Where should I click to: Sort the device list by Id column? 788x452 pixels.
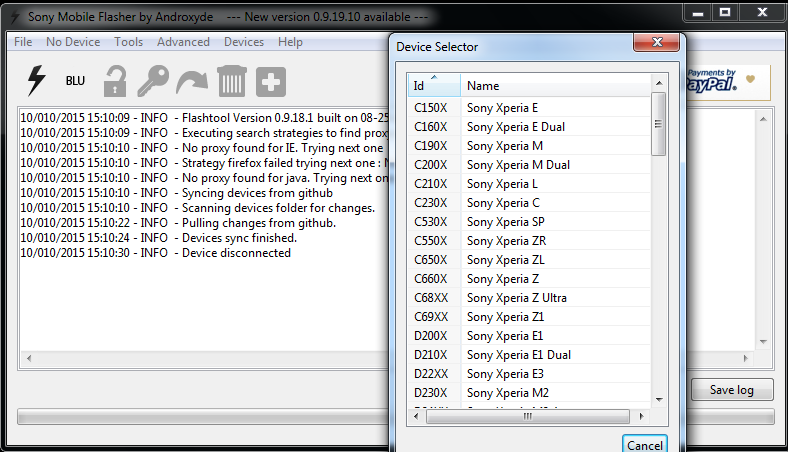click(x=434, y=85)
